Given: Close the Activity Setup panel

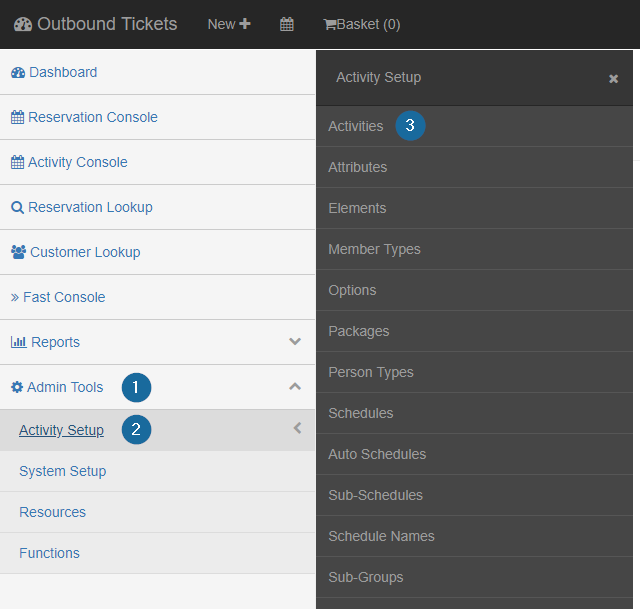Looking at the screenshot, I should [x=613, y=79].
